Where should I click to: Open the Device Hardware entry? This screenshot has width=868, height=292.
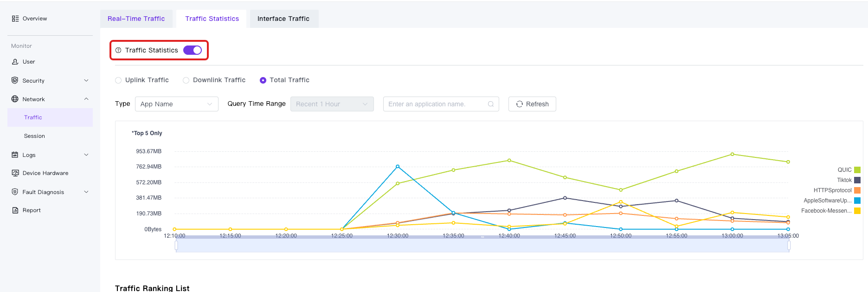click(x=50, y=173)
